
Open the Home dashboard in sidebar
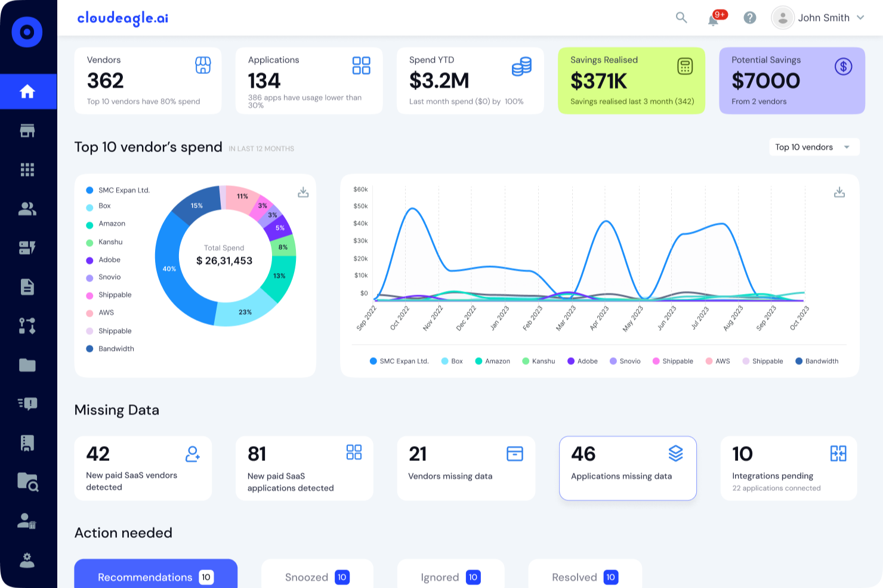point(28,92)
